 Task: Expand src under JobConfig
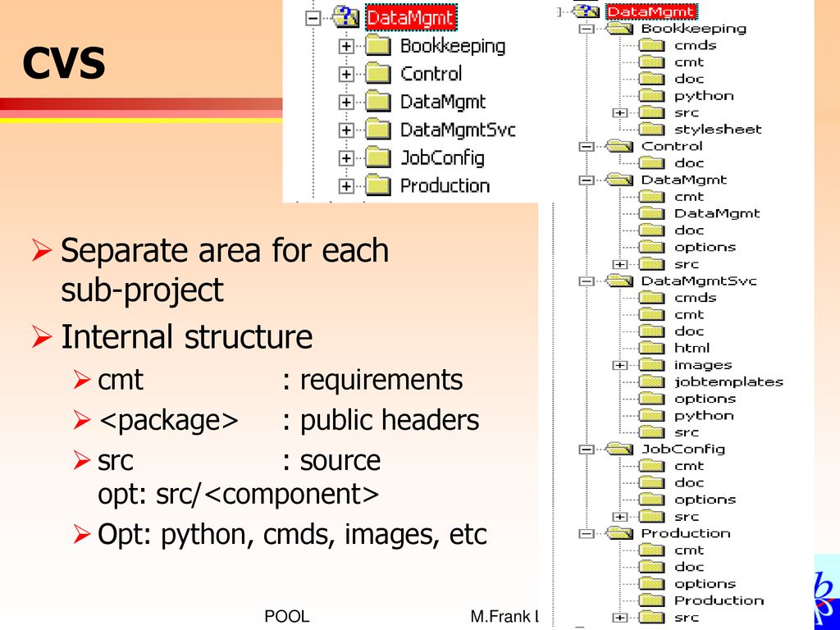(620, 517)
